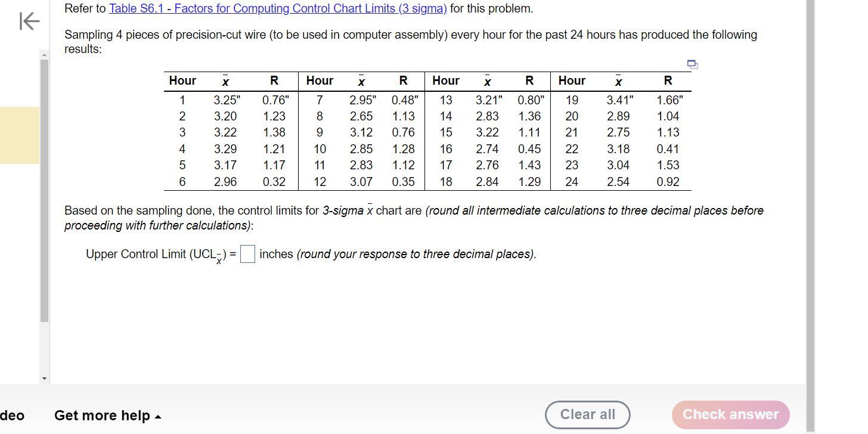Viewport: 868px width, 434px height.
Task: Click the scrollbar up arrow
Action: point(44,55)
